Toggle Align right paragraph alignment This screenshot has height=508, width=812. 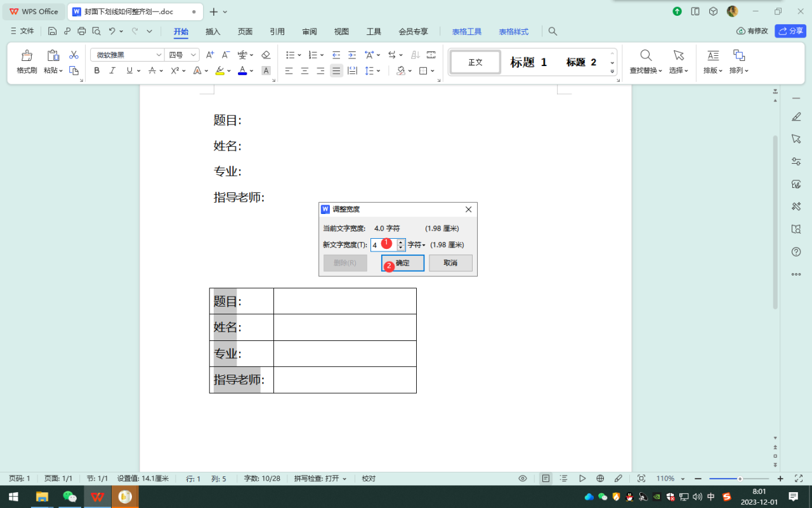[x=320, y=70]
